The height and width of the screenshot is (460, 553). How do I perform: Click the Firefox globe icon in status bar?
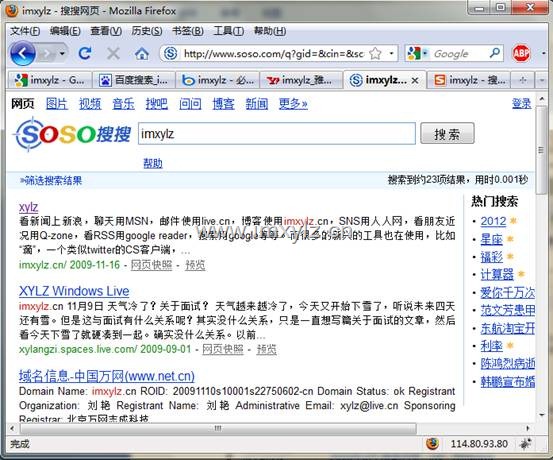pyautogui.click(x=432, y=443)
